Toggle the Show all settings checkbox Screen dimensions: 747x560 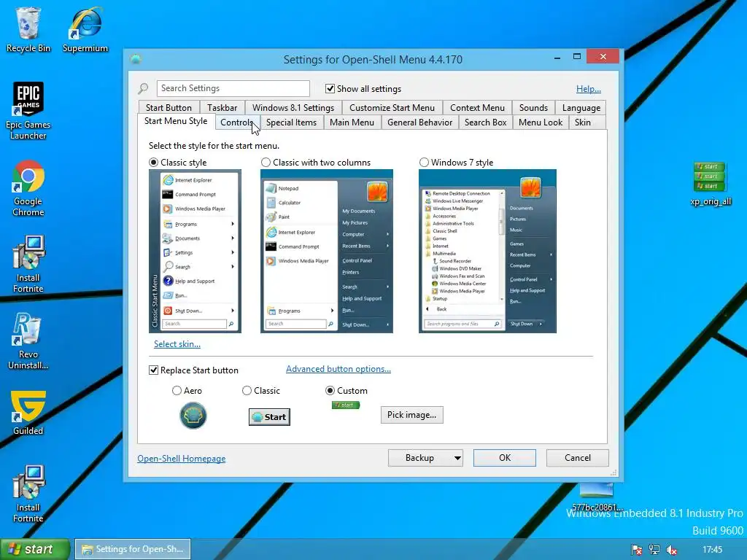[x=330, y=88]
